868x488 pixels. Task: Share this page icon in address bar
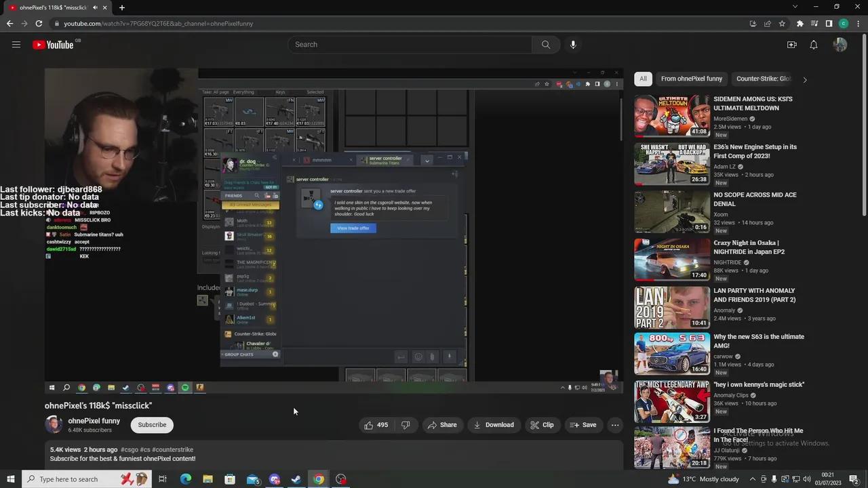[x=768, y=23]
